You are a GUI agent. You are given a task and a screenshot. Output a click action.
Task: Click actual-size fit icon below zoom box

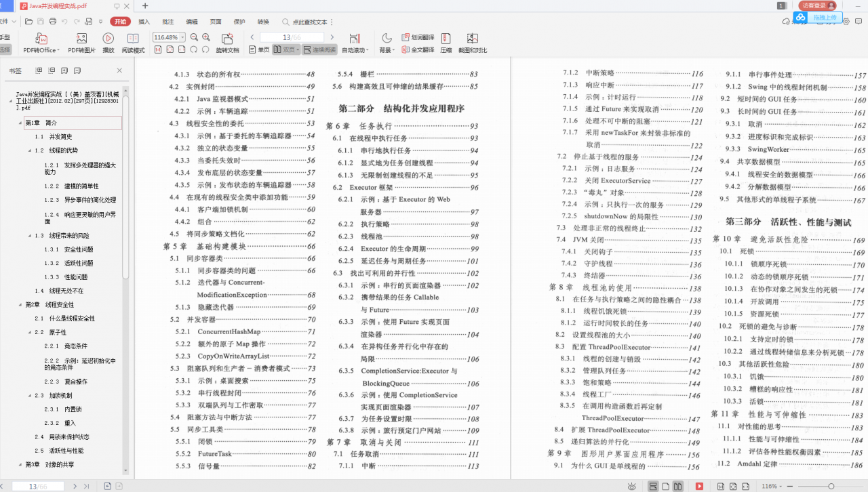[159, 49]
